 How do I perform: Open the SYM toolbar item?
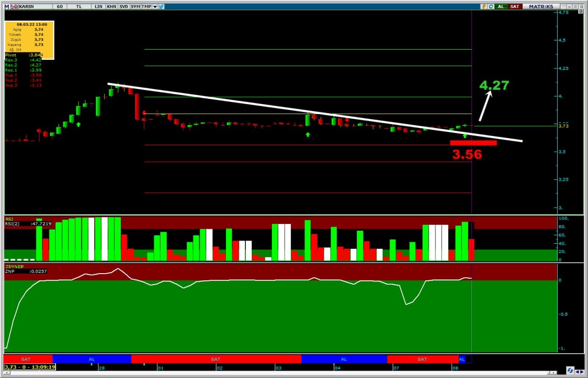135,6
